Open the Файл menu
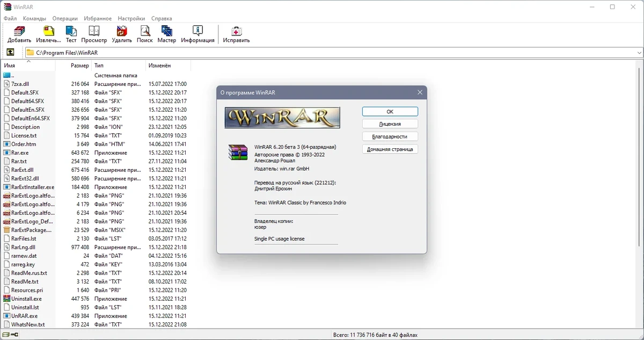The image size is (644, 340). point(10,18)
